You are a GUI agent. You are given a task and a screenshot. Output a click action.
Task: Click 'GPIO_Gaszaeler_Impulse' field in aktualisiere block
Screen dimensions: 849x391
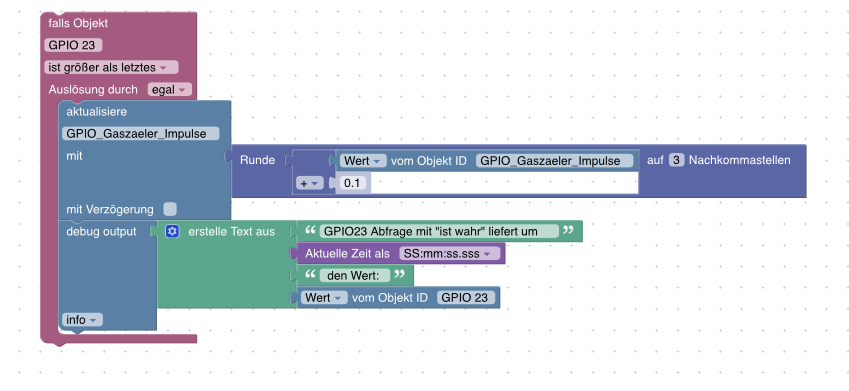coord(141,134)
